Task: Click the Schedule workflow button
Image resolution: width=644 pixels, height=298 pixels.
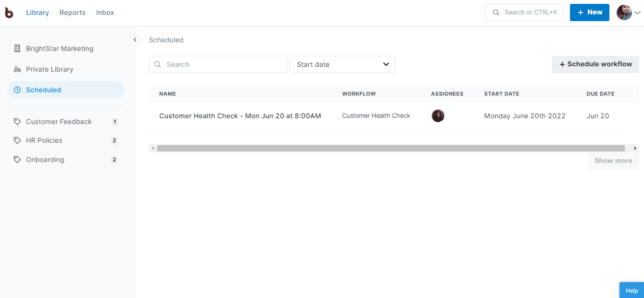Action: click(x=595, y=64)
